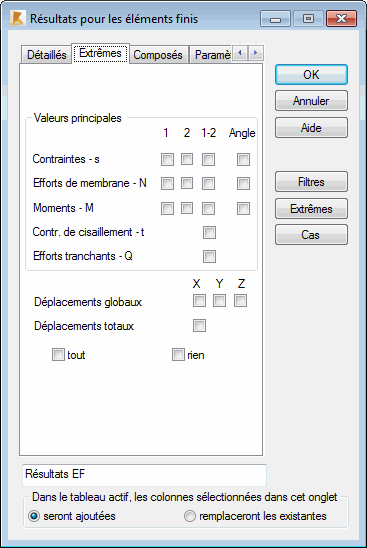
Task: Tick Moments - M checkbox for 1-2
Action: coord(209,209)
